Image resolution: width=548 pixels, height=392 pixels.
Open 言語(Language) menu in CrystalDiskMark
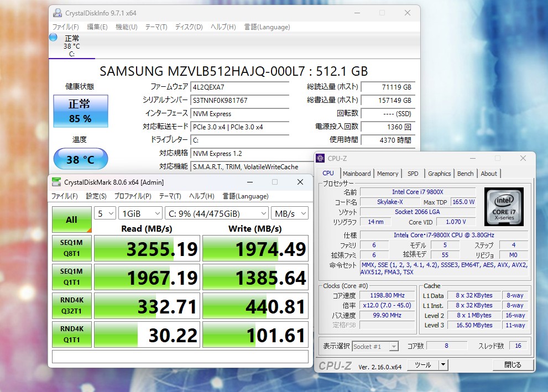[246, 196]
